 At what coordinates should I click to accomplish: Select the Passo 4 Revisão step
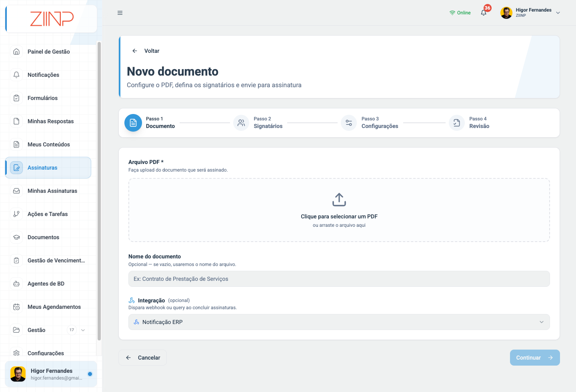469,123
